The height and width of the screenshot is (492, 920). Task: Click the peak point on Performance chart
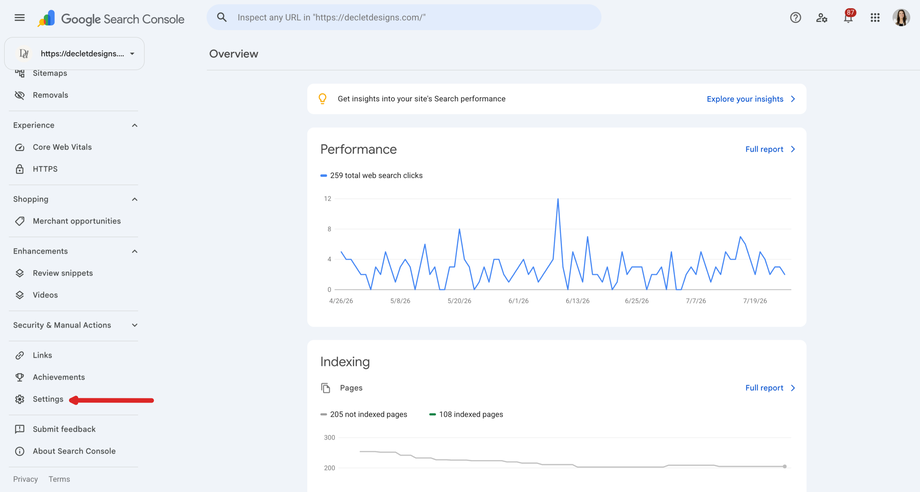pyautogui.click(x=558, y=199)
